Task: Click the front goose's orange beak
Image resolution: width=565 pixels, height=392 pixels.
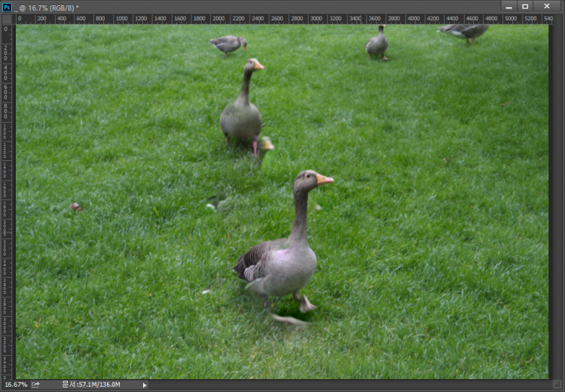Action: (x=325, y=180)
